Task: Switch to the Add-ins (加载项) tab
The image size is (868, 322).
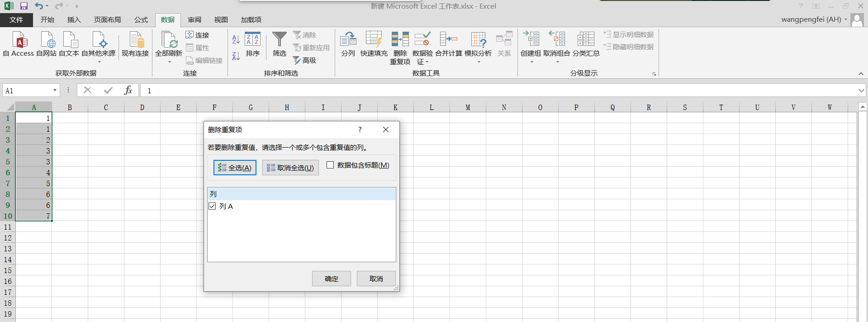Action: pos(251,20)
